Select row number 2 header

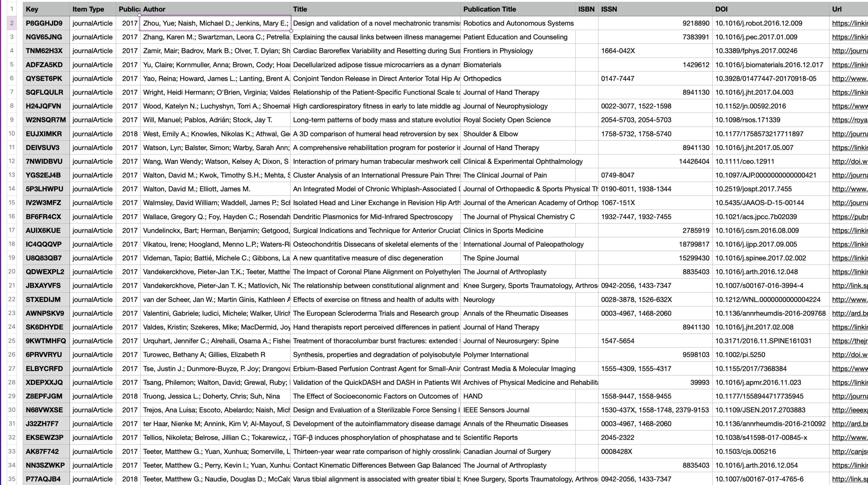12,23
